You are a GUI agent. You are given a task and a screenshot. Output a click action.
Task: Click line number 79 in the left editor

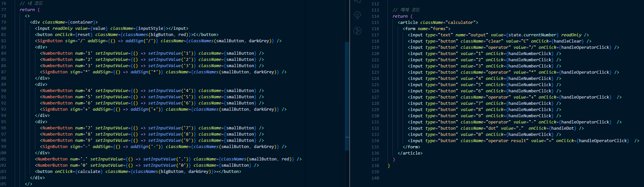pyautogui.click(x=4, y=22)
